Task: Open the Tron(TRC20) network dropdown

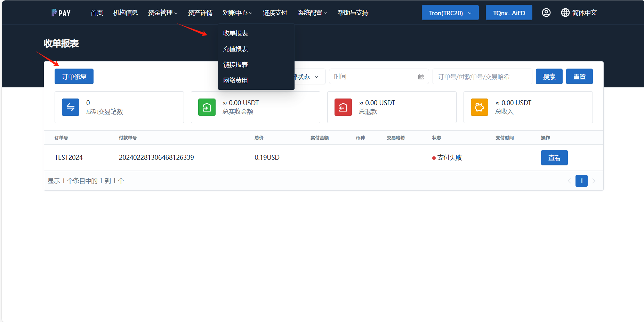Action: click(450, 13)
